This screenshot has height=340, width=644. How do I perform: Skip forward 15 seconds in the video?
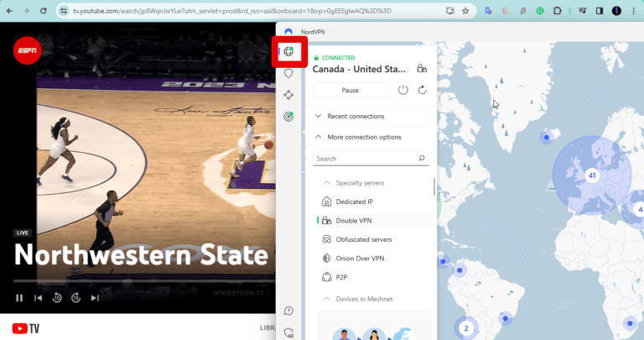tap(75, 297)
